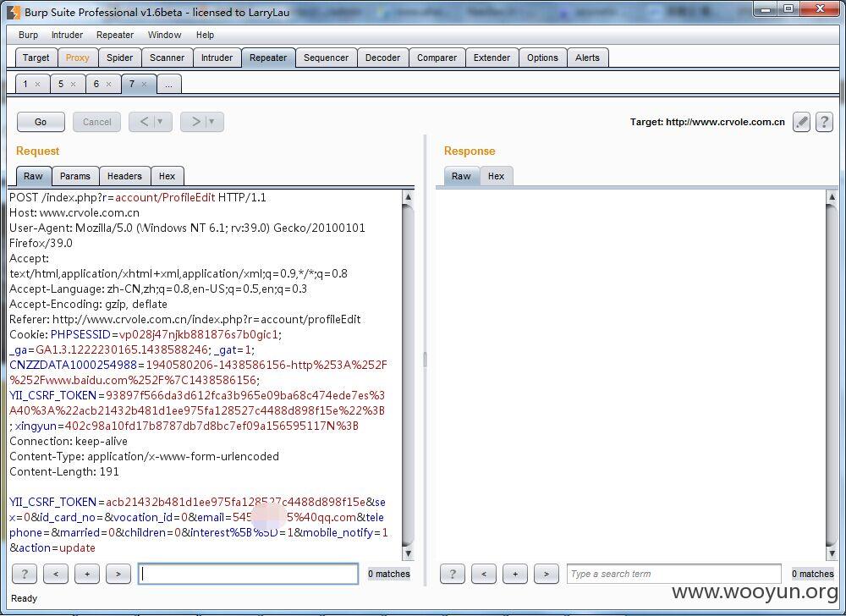Click request scrollbar down arrow
This screenshot has height=616, width=846.
click(408, 553)
